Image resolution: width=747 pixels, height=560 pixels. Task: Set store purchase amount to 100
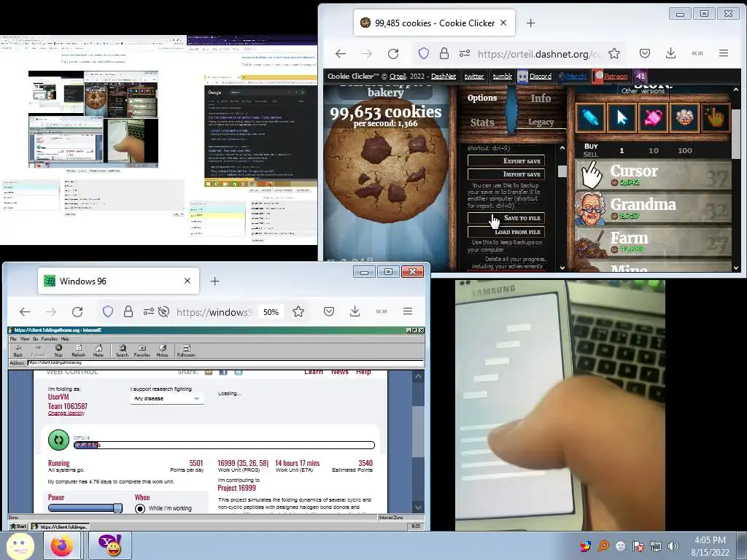click(x=684, y=150)
